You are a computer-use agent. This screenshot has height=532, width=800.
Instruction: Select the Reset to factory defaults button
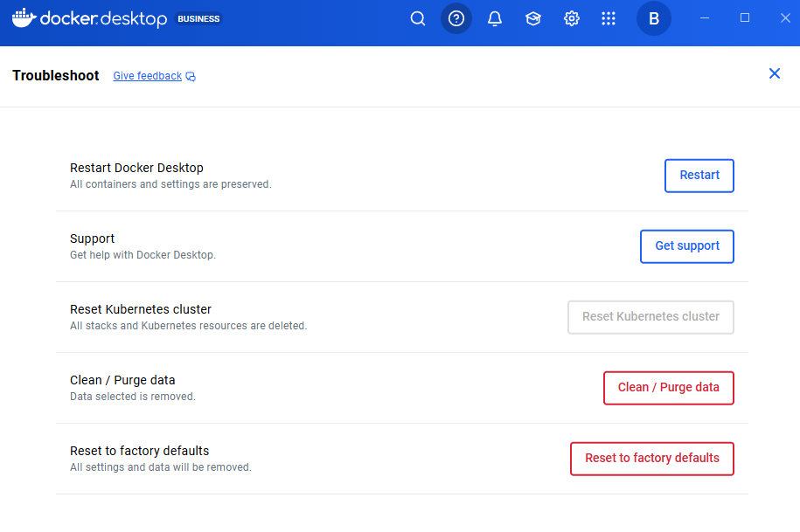pyautogui.click(x=651, y=459)
